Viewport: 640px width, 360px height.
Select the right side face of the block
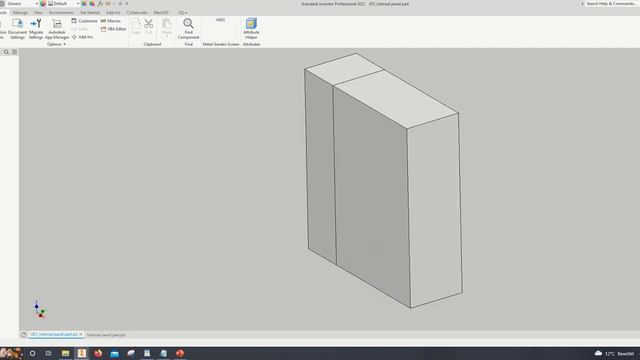click(x=435, y=210)
